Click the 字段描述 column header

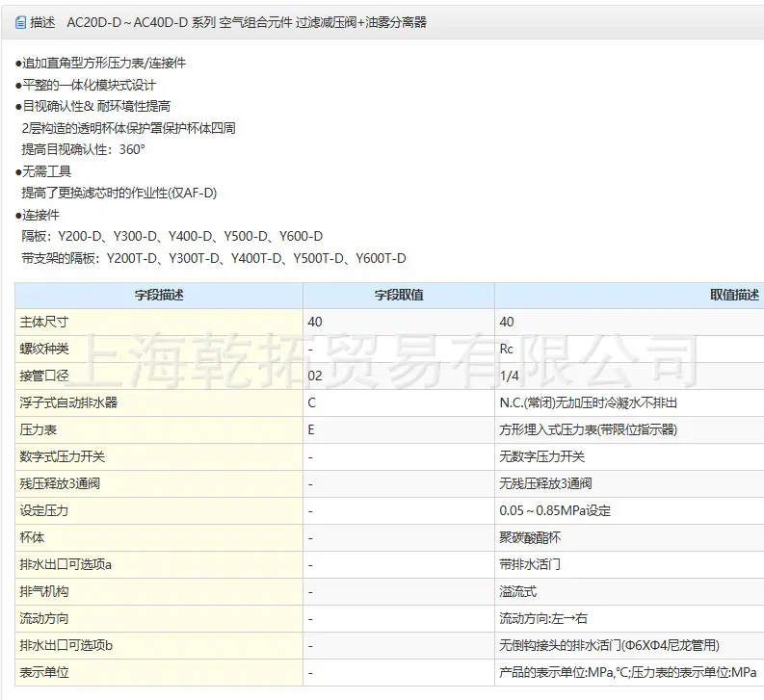point(159,295)
